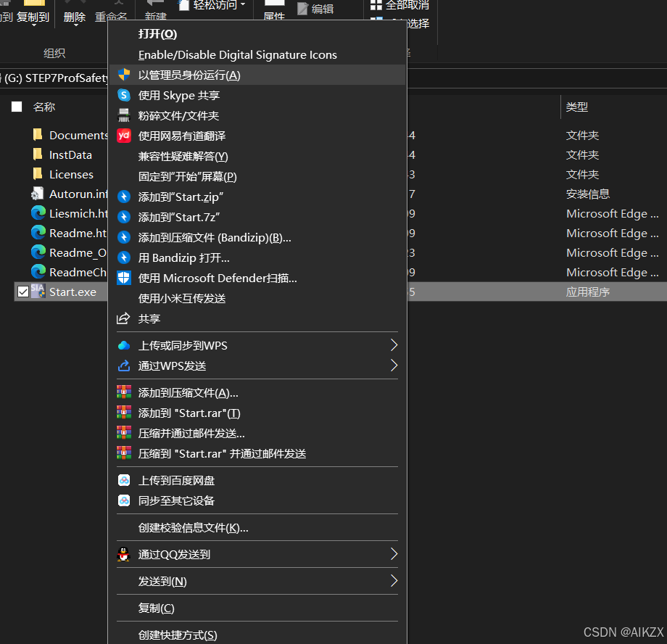Choose 以管理员身份运行(A)
The width and height of the screenshot is (667, 644).
(x=257, y=75)
